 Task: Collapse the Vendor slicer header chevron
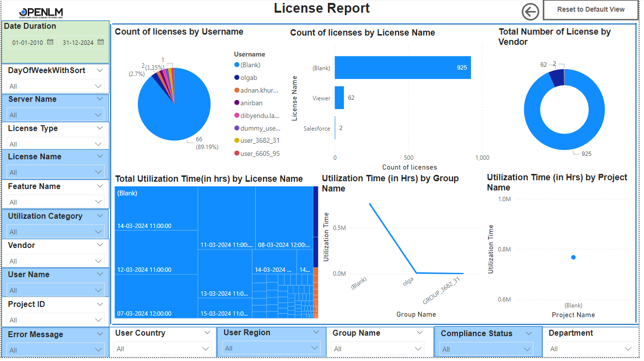[99, 245]
